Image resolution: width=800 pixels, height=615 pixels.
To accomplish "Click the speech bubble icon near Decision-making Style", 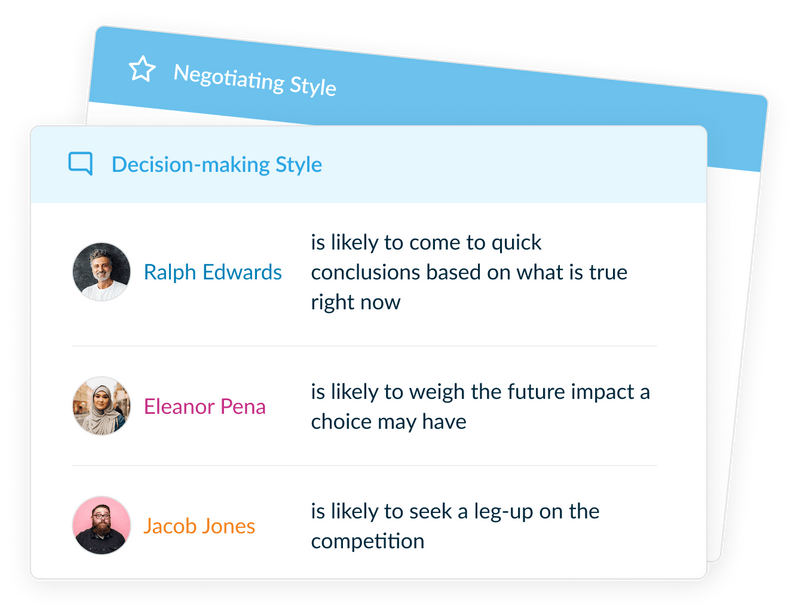I will (x=80, y=163).
